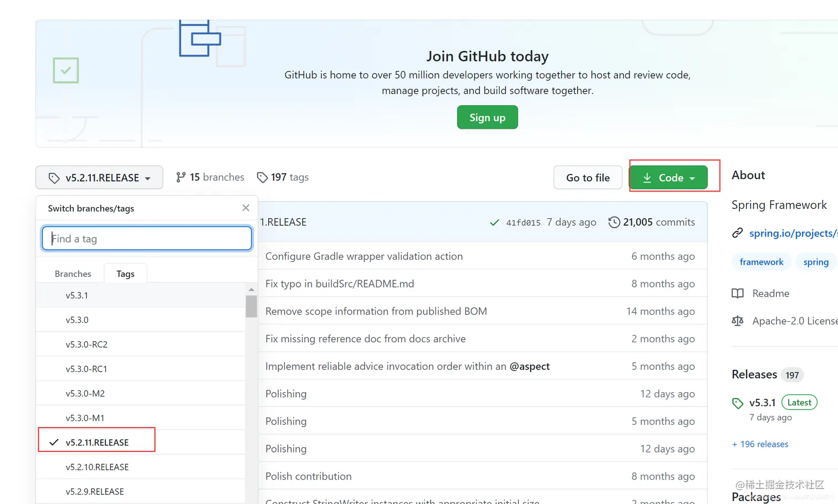
Task: Click the @aspect mention link
Action: (x=530, y=366)
